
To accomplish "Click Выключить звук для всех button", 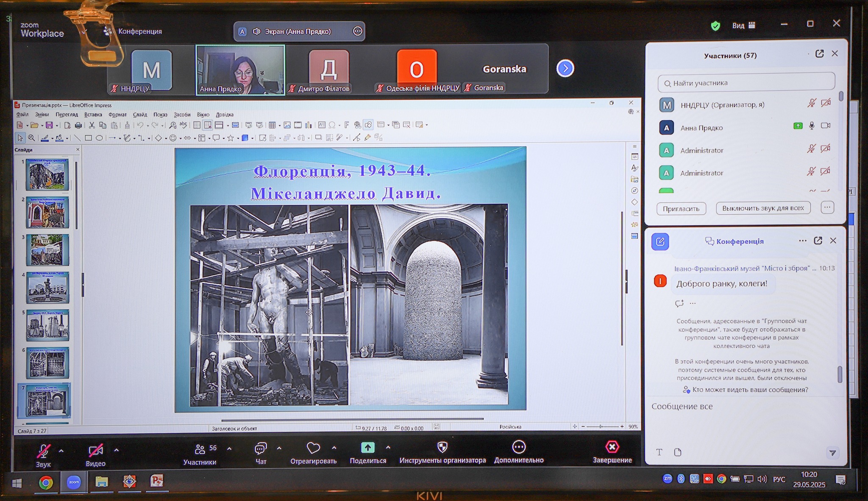I will point(763,208).
